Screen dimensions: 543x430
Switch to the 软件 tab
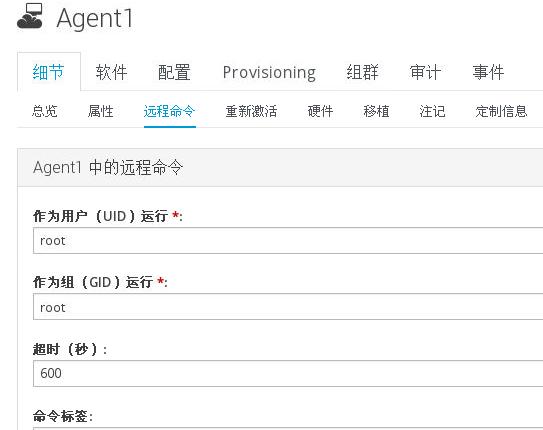click(x=112, y=72)
